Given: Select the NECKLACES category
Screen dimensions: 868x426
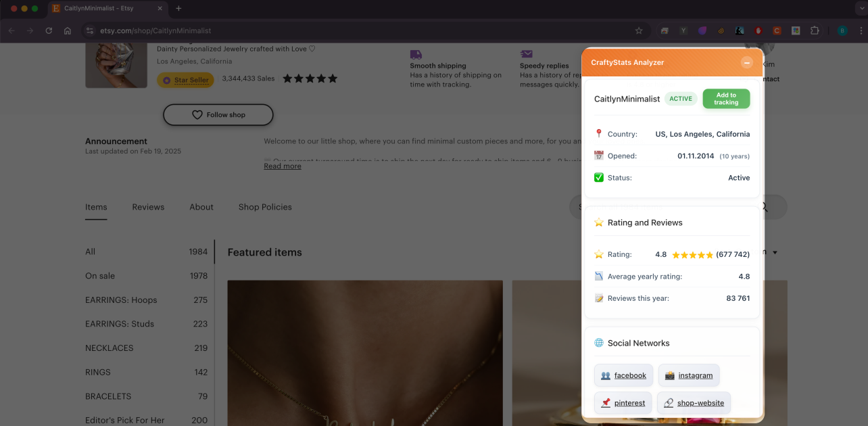Looking at the screenshot, I should pos(147,348).
